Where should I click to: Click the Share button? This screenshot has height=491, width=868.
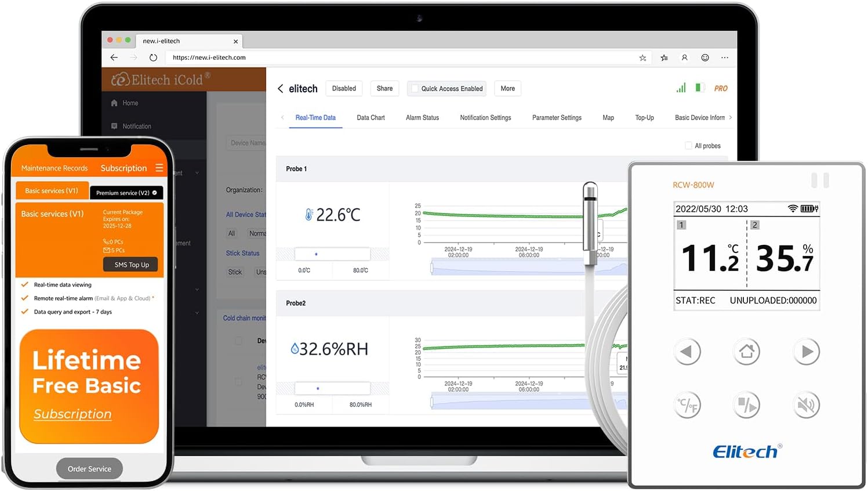tap(384, 88)
